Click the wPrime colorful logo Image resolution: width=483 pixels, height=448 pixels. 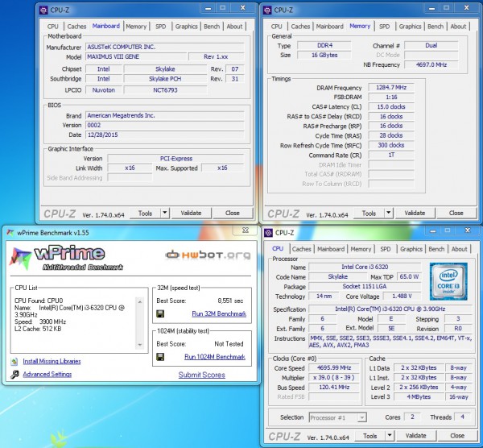(x=20, y=259)
